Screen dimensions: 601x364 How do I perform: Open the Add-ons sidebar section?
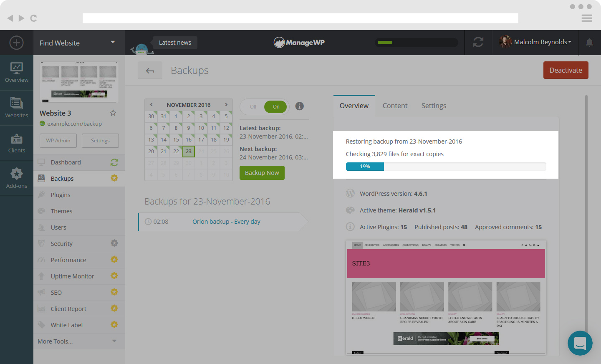coord(17,178)
